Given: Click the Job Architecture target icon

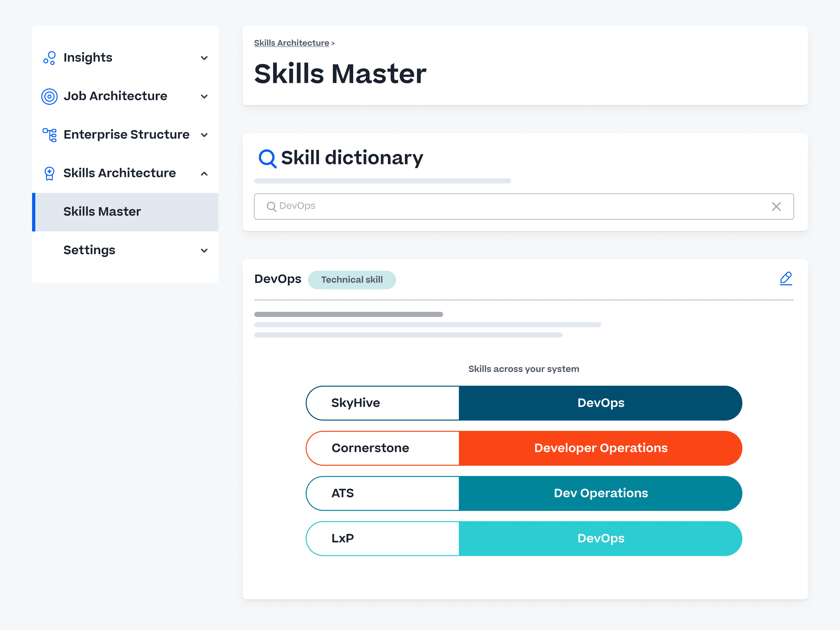Looking at the screenshot, I should coord(49,96).
